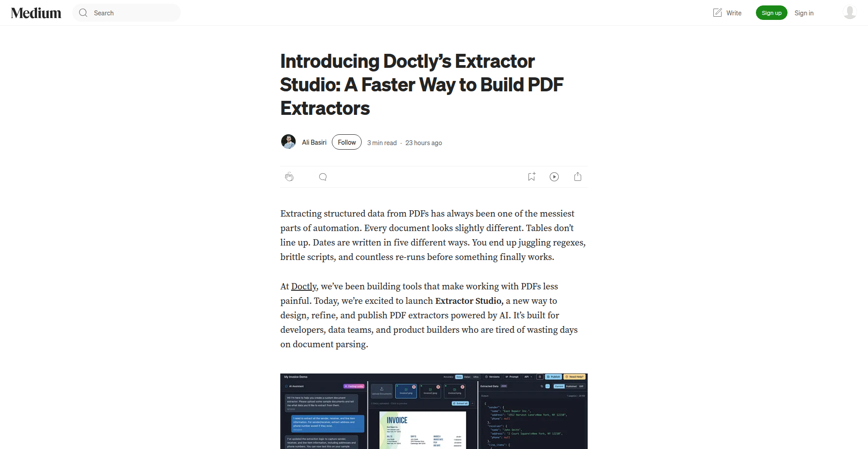The height and width of the screenshot is (449, 868).
Task: Follow author Ali Basiri
Action: coord(347,142)
